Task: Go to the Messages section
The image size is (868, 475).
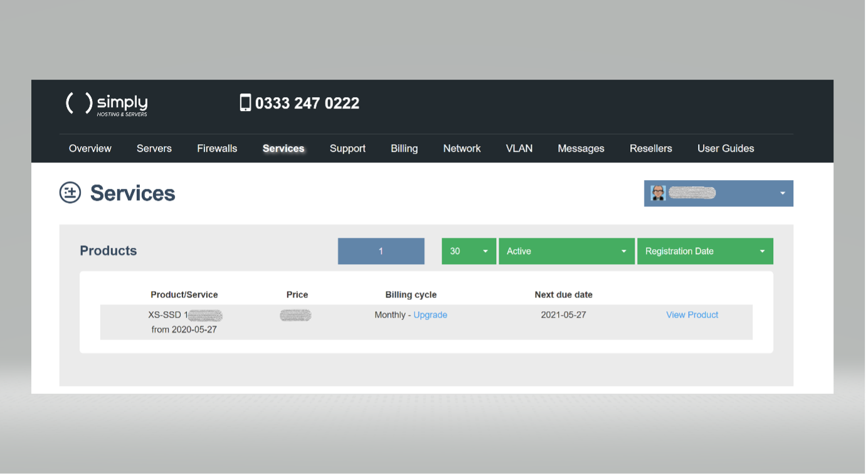Action: (581, 148)
